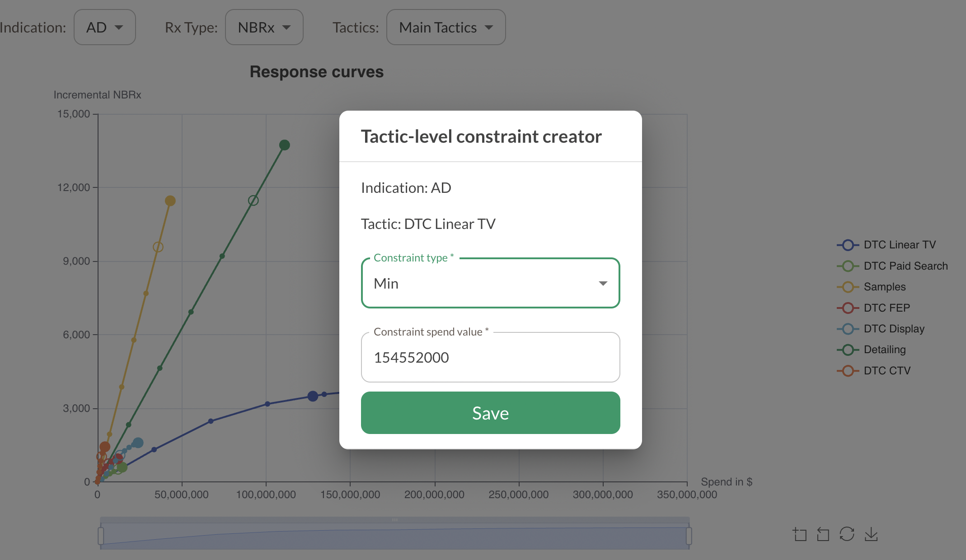
Task: Click the right handle of the zoom slider
Action: (x=689, y=536)
